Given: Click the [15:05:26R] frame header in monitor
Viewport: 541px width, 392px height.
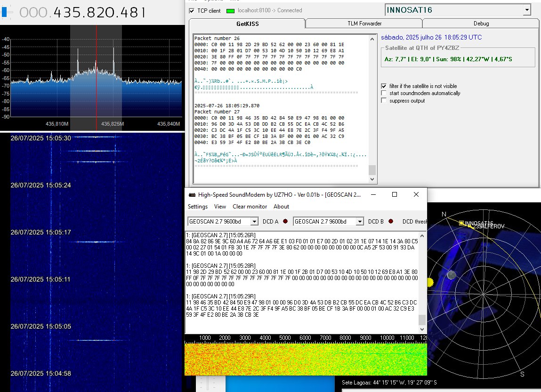Looking at the screenshot, I should (221, 235).
